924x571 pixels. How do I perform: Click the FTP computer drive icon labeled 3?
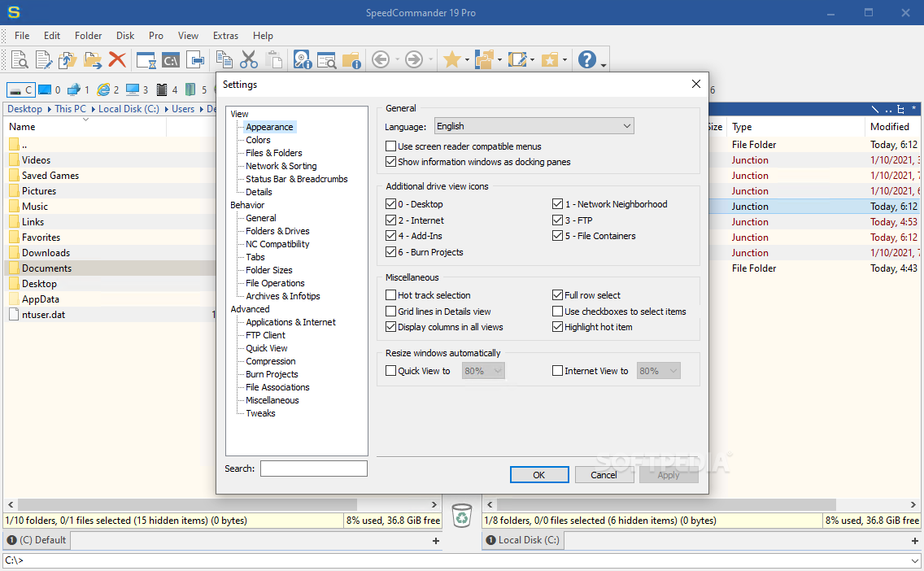click(137, 89)
